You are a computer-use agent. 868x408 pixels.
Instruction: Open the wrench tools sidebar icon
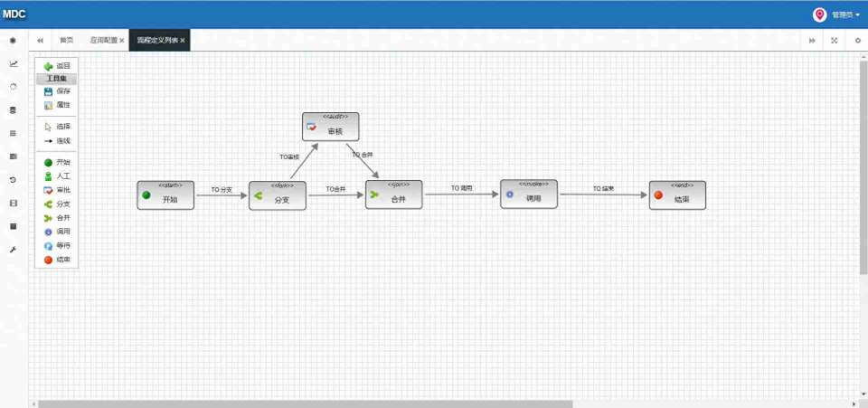14,250
